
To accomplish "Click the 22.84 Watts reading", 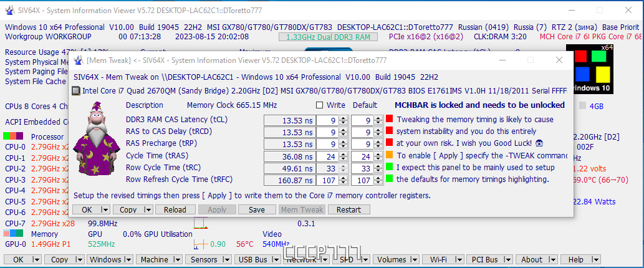I will pos(594,201).
